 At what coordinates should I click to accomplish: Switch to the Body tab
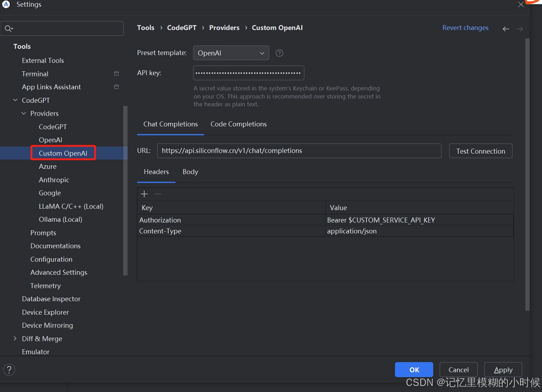(190, 172)
